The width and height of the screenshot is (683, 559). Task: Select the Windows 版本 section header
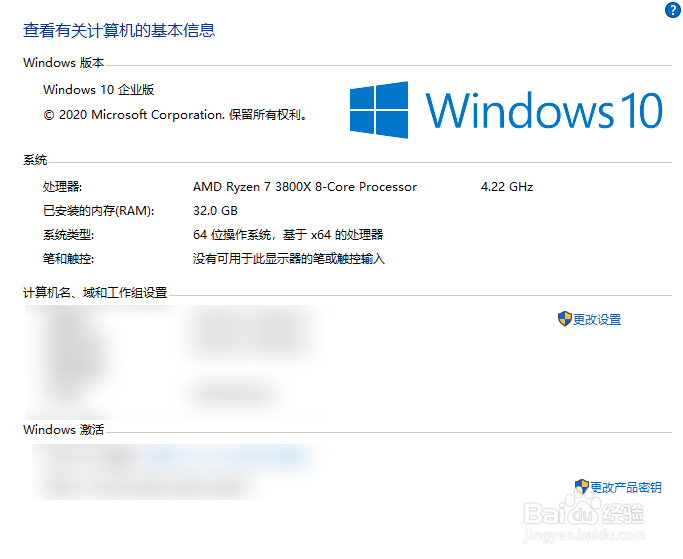tap(63, 63)
